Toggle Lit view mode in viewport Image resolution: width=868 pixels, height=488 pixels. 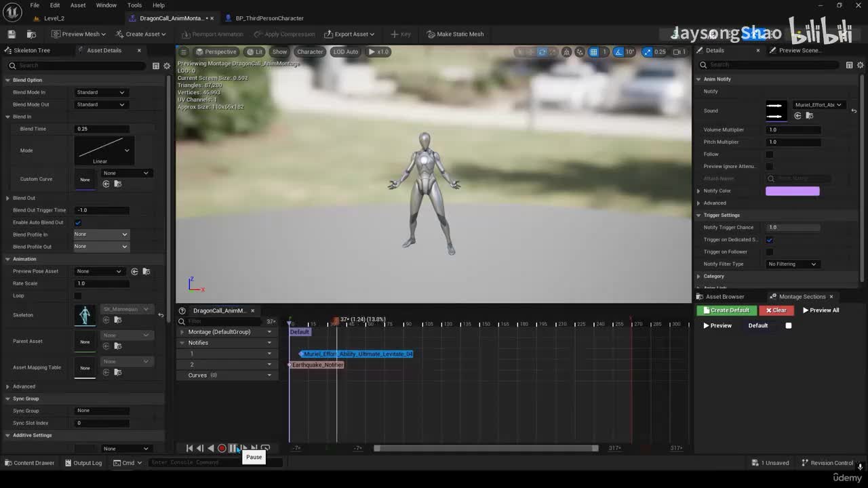(255, 52)
